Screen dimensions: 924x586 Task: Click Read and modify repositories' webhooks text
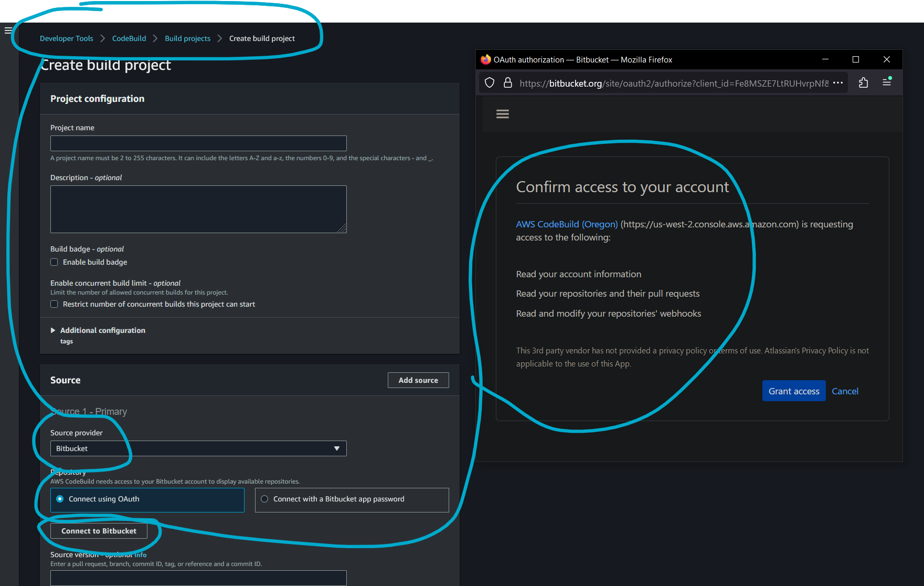608,313
